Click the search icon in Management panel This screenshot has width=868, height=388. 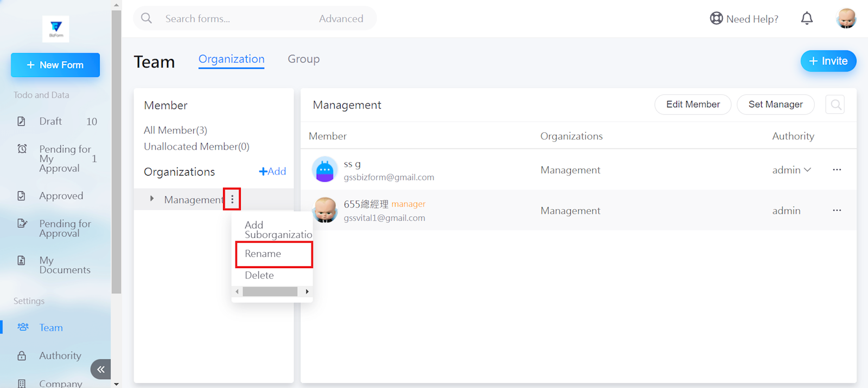pyautogui.click(x=835, y=105)
